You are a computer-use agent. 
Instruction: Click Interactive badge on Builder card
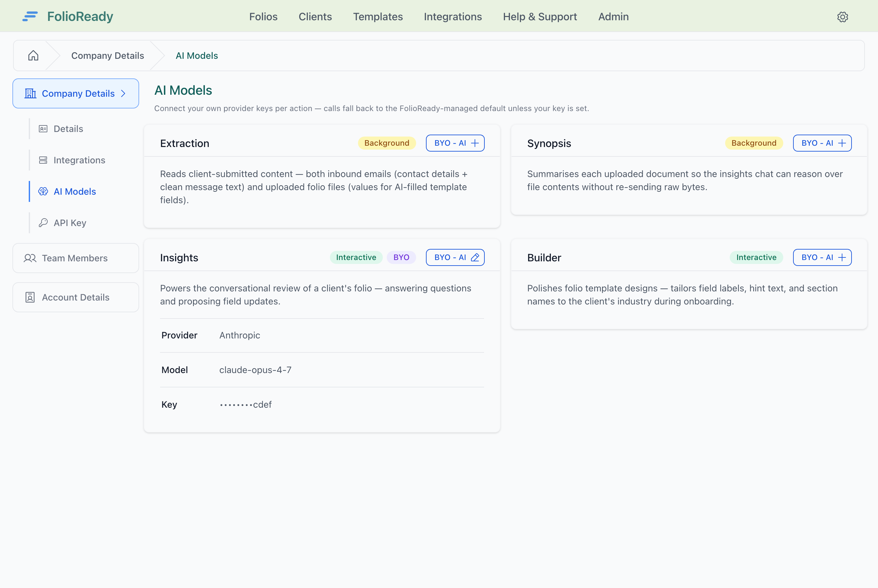coord(756,258)
